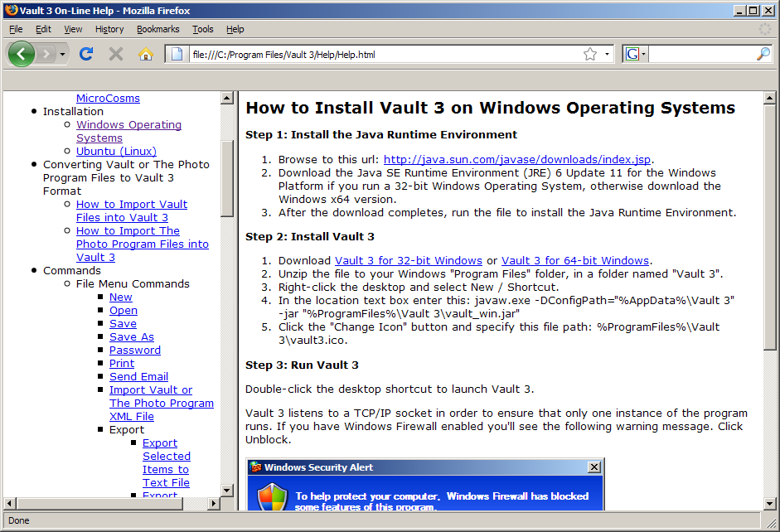Click the search magnifier icon
This screenshot has height=532, width=780.
point(763,54)
